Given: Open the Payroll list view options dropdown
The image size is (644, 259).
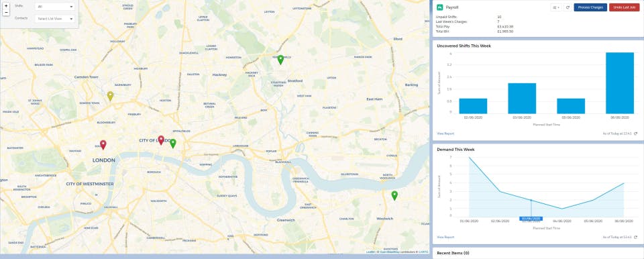Looking at the screenshot, I should (x=555, y=7).
